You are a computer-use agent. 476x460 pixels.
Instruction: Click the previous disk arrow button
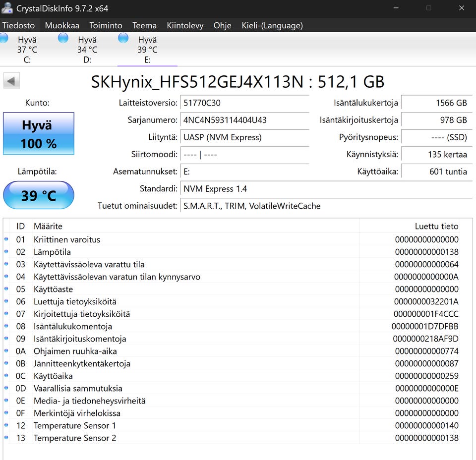11,81
